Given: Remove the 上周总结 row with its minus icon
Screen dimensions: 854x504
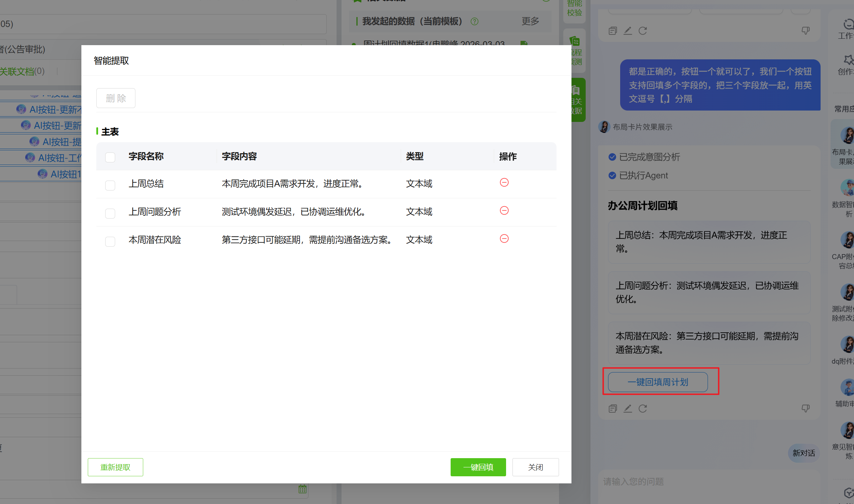Looking at the screenshot, I should [504, 183].
